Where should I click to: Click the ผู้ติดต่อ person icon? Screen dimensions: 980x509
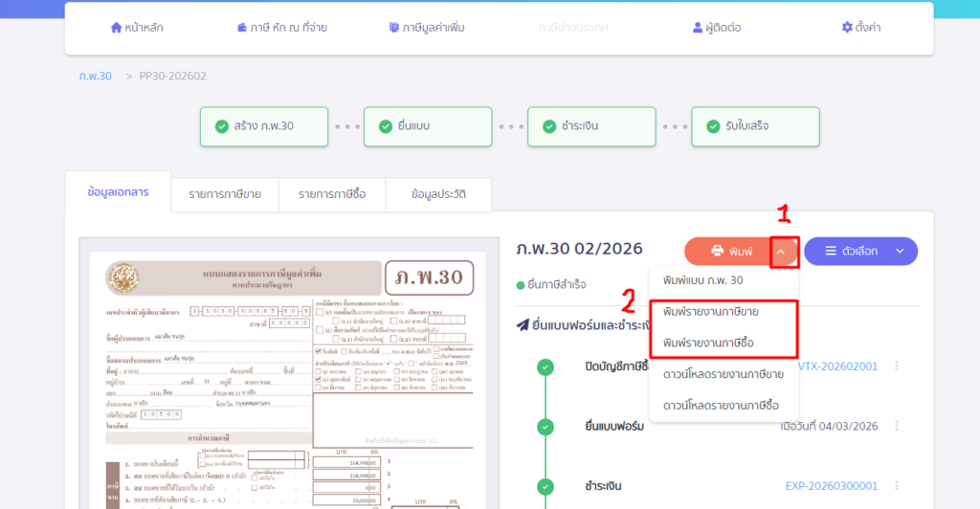click(x=698, y=28)
